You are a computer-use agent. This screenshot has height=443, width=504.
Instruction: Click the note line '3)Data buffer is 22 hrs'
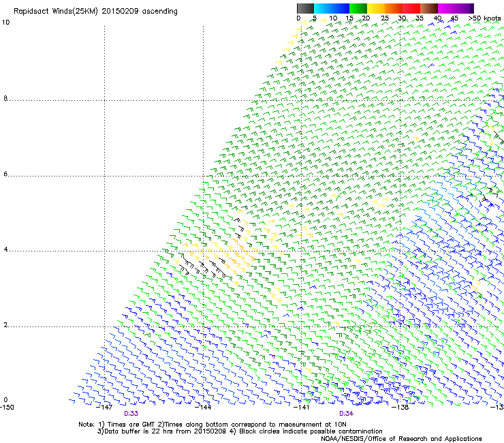240,431
